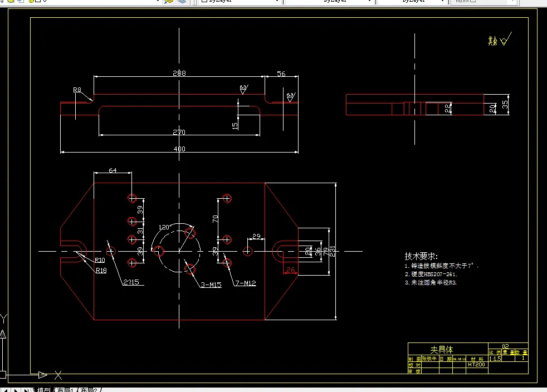Click the 56 dimension text

(x=281, y=73)
